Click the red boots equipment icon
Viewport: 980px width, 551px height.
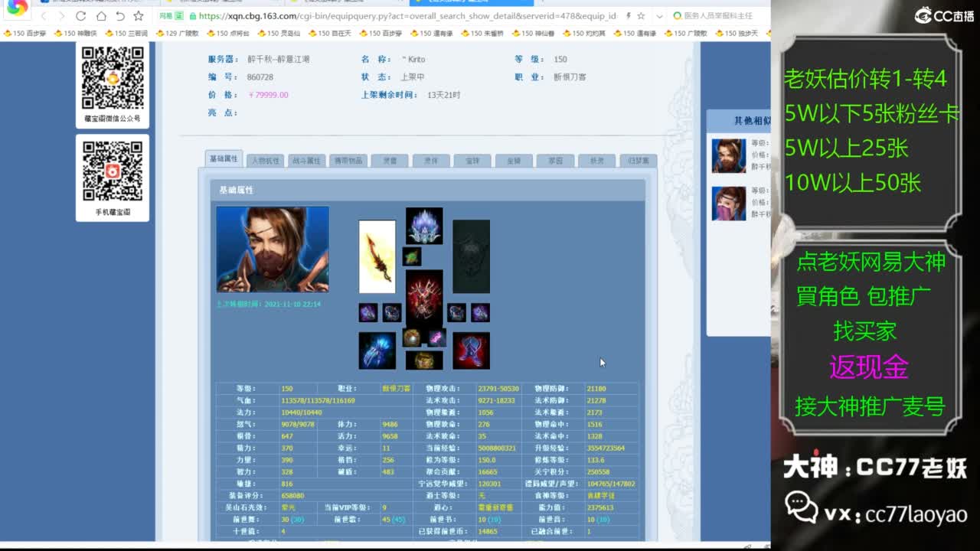(x=471, y=350)
